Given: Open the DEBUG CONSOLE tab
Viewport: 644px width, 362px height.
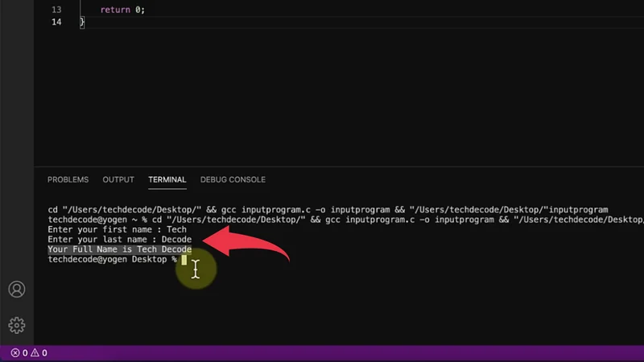Looking at the screenshot, I should [x=233, y=179].
